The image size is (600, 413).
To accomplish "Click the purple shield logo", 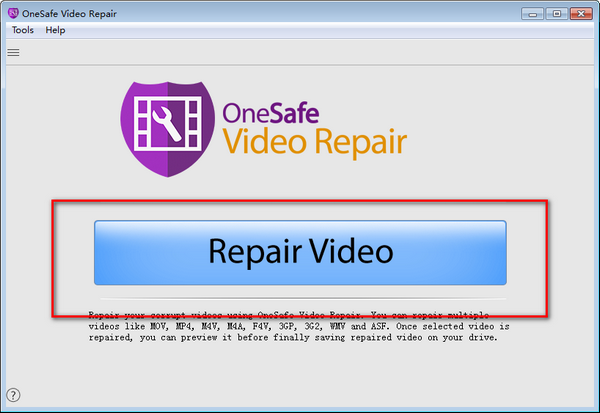I will tap(168, 129).
